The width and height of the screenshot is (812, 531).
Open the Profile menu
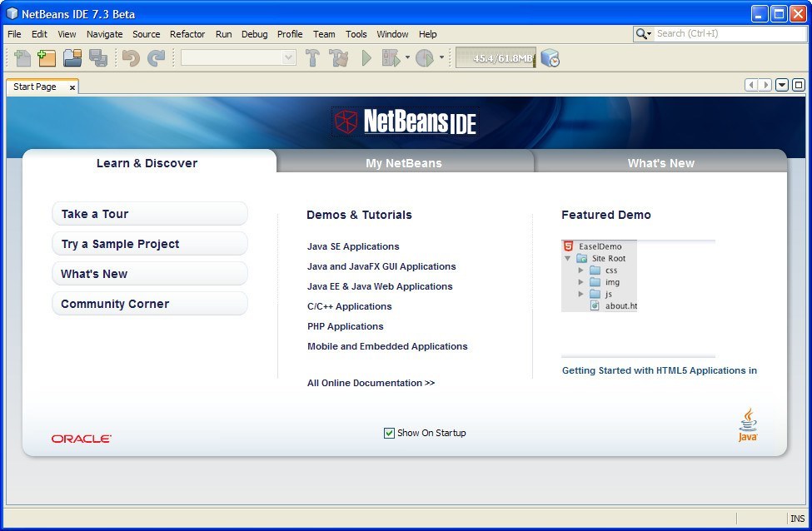click(290, 34)
